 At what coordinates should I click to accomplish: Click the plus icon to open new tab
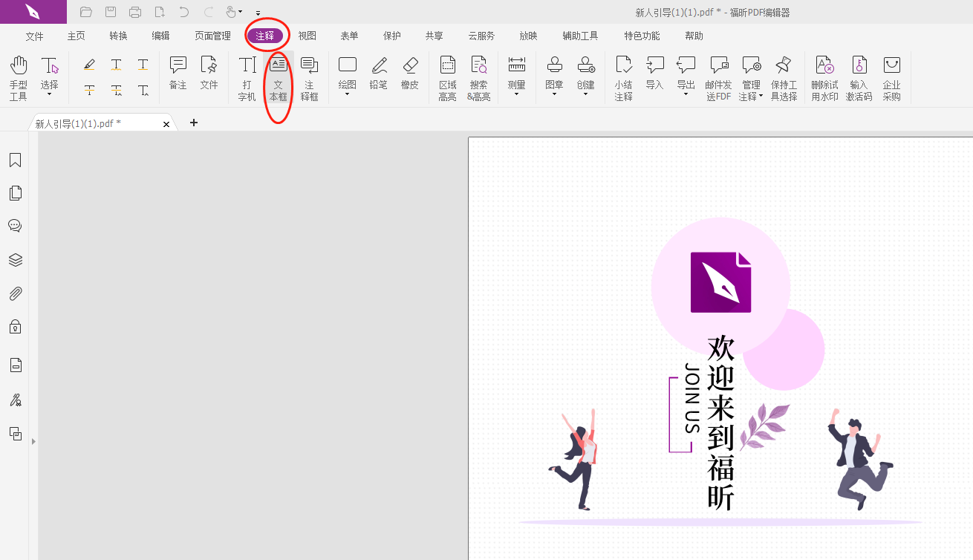[x=194, y=123]
